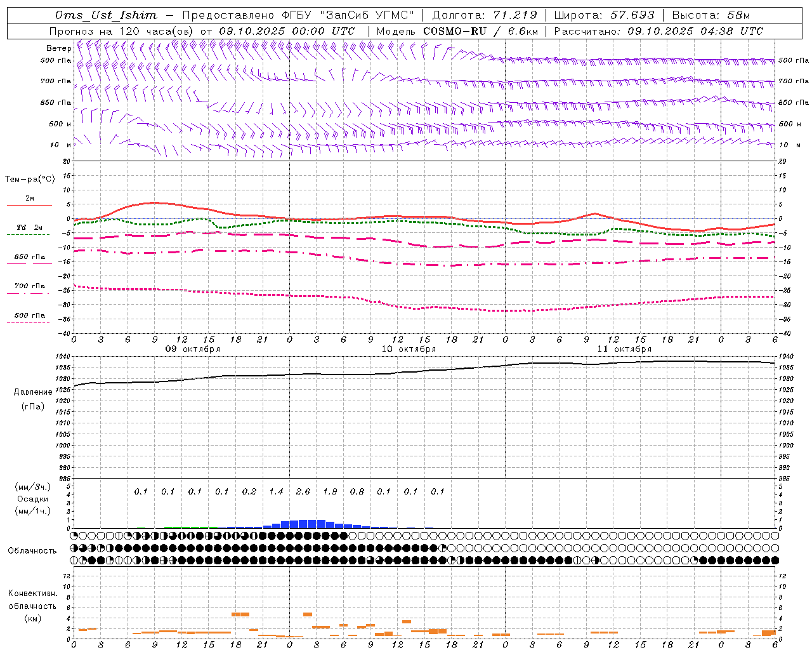Image resolution: width=812 pixels, height=650 pixels.
Task: Click the Конвективн. convective cloud panel label
Action: 32,594
